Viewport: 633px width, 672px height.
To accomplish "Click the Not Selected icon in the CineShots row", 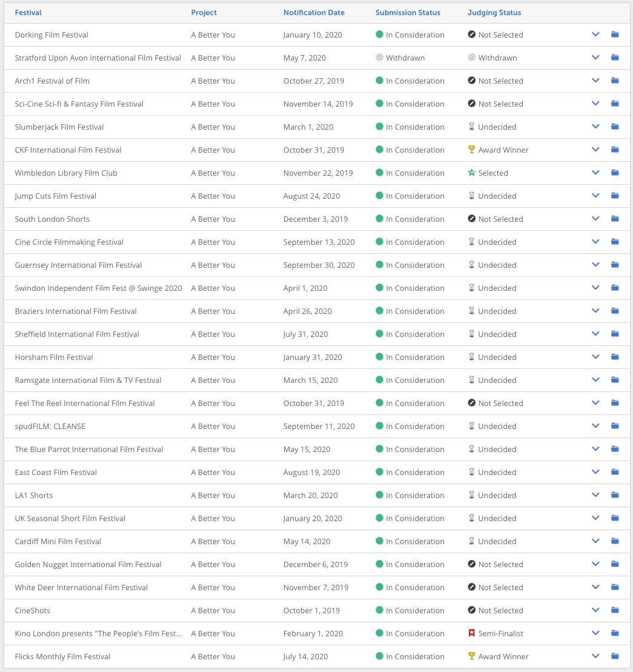I will [471, 610].
